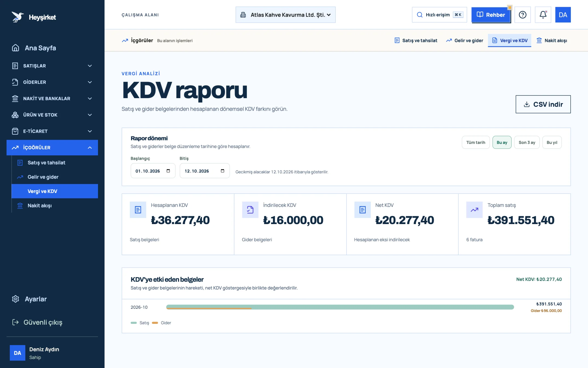
Task: Click the DA avatar in top bar
Action: 563,15
